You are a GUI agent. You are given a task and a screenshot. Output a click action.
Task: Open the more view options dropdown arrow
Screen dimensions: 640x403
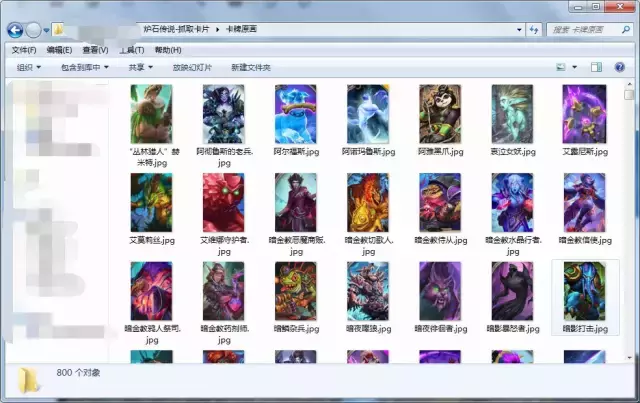coord(574,67)
